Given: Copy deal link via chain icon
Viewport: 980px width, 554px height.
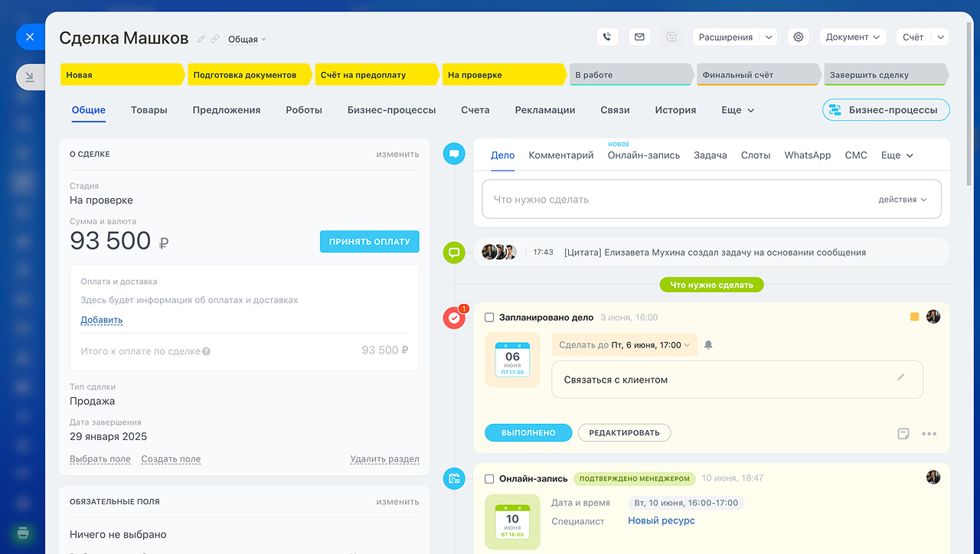Looking at the screenshot, I should pyautogui.click(x=215, y=39).
